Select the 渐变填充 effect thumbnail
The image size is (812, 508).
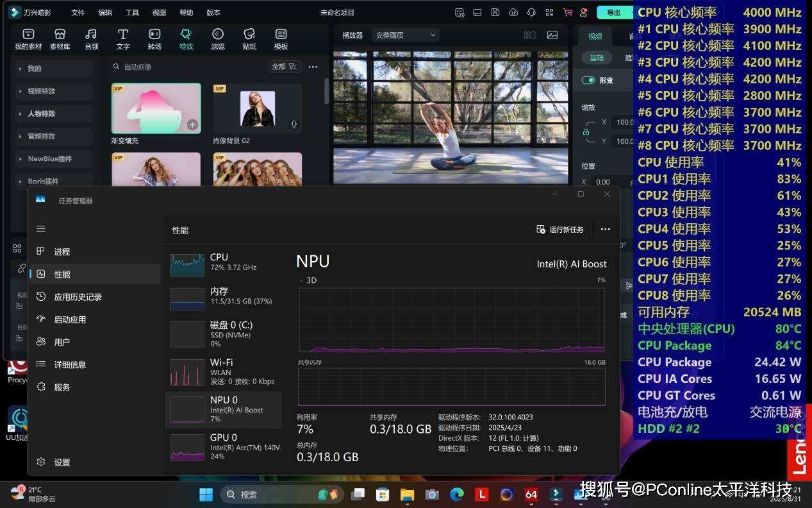point(156,108)
